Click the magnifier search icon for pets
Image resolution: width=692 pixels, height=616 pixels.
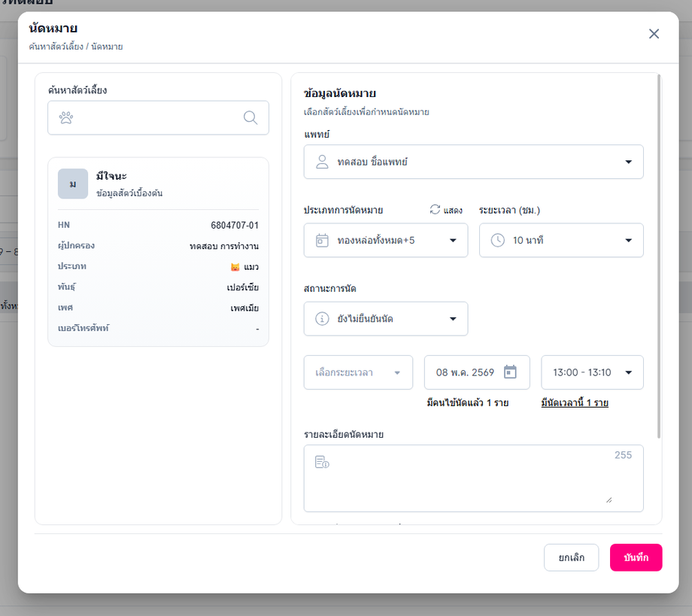click(x=250, y=117)
